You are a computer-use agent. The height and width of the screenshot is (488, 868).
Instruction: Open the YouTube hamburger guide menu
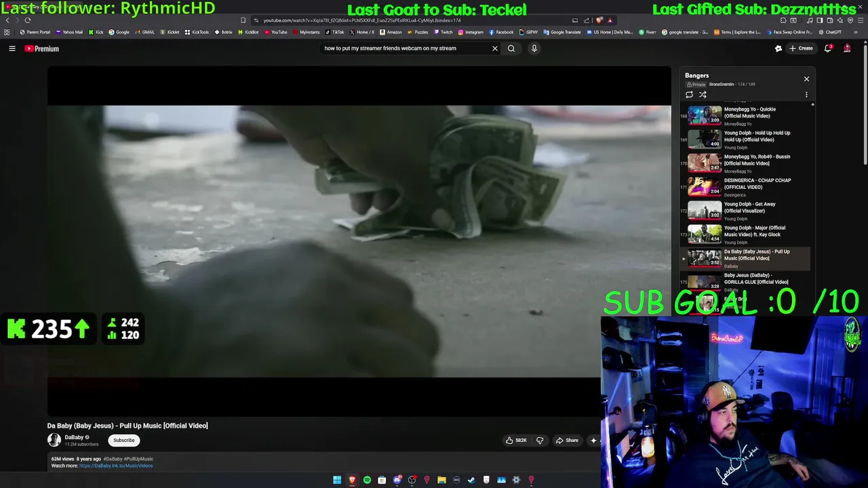pyautogui.click(x=12, y=49)
